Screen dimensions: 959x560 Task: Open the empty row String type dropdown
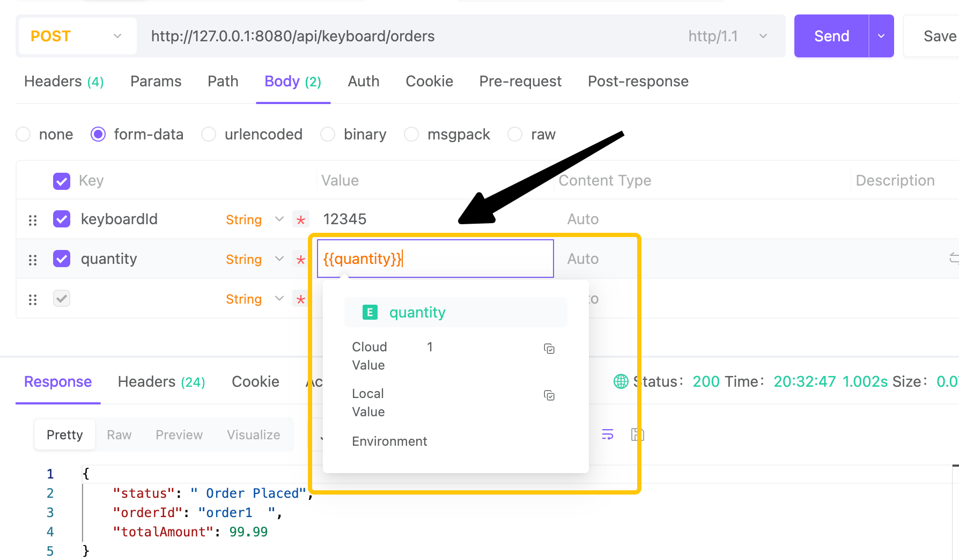tap(255, 299)
